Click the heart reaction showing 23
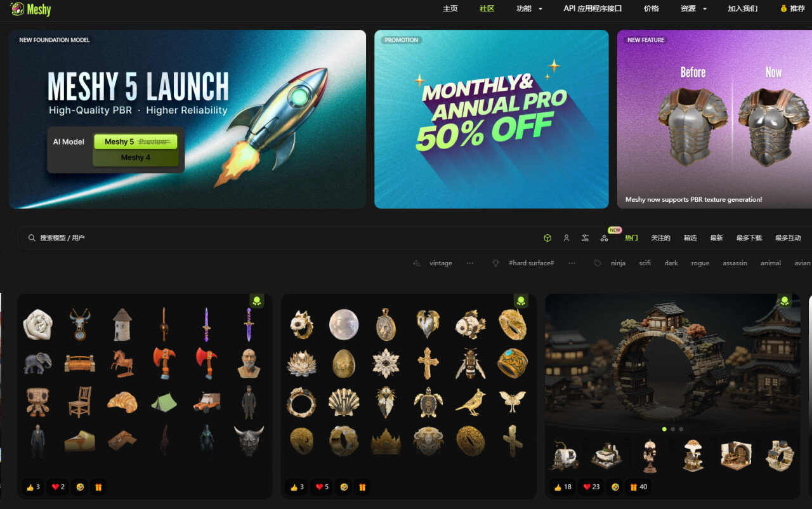 tap(591, 487)
